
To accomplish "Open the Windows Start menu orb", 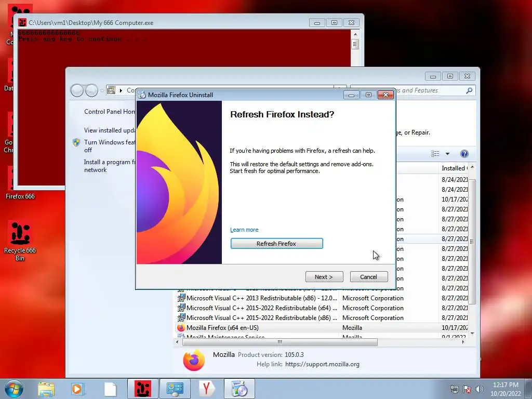I will click(x=14, y=389).
